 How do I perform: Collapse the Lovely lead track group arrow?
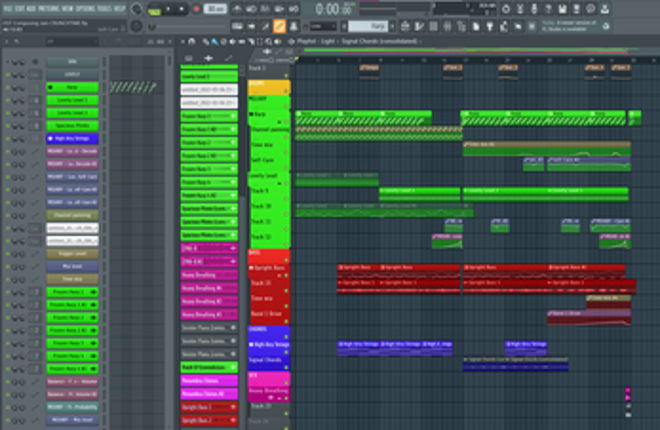point(279,183)
